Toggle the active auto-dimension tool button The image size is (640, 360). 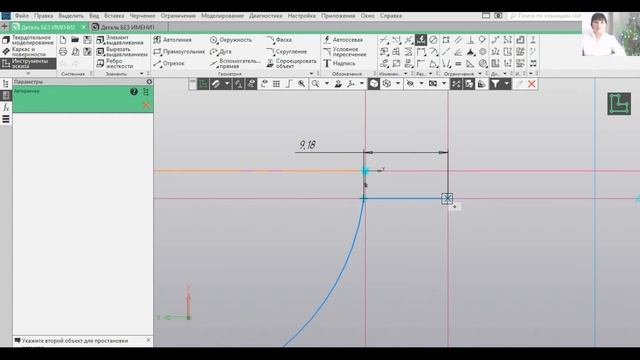click(x=421, y=40)
